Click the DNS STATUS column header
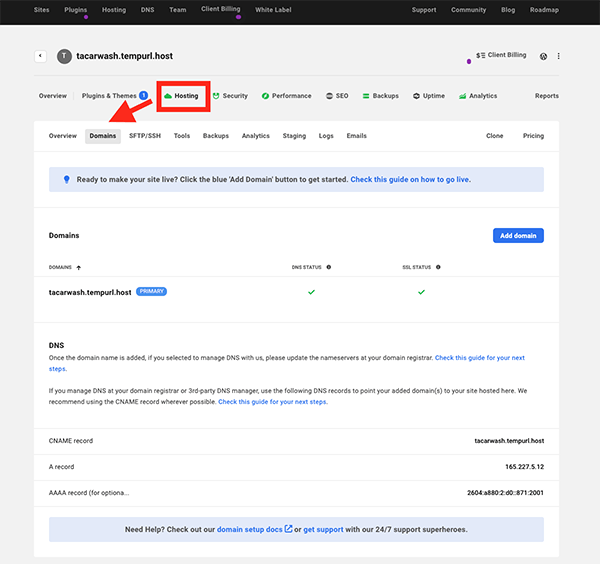600x564 pixels. coord(307,267)
